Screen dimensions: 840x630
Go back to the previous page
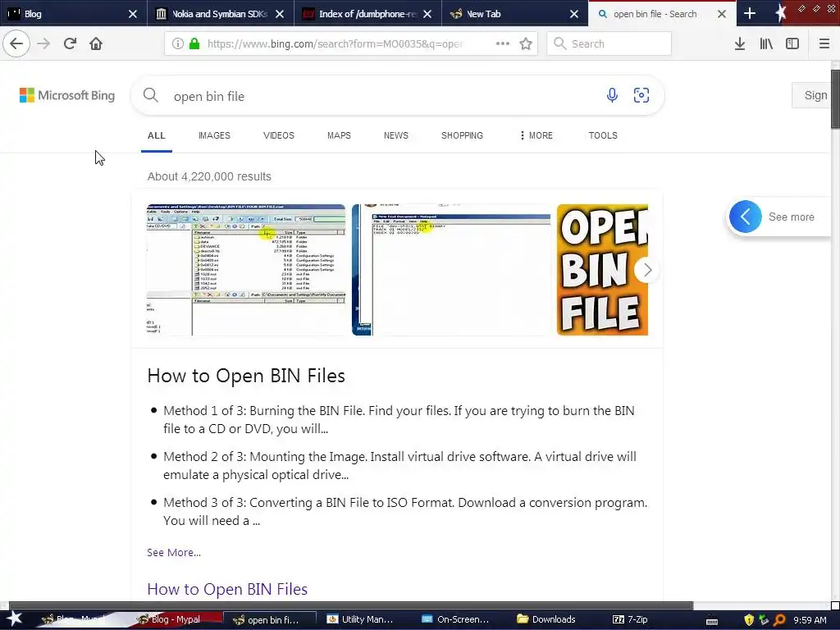coord(16,43)
